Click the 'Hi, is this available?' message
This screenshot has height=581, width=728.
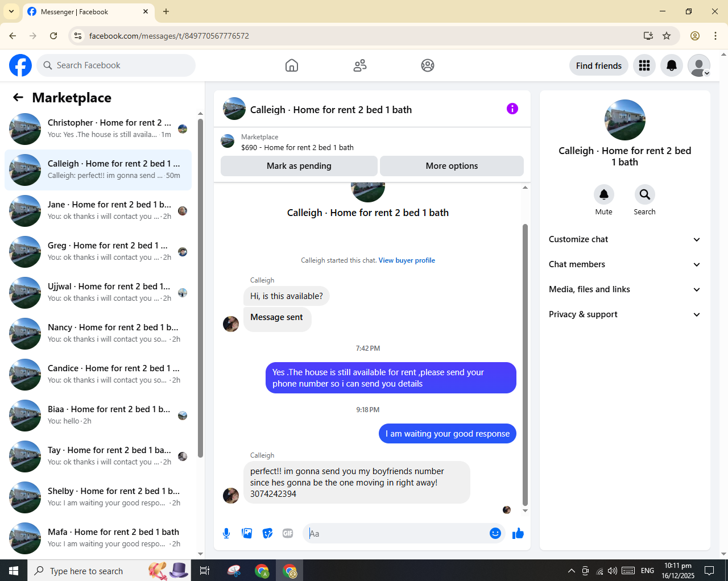point(287,296)
